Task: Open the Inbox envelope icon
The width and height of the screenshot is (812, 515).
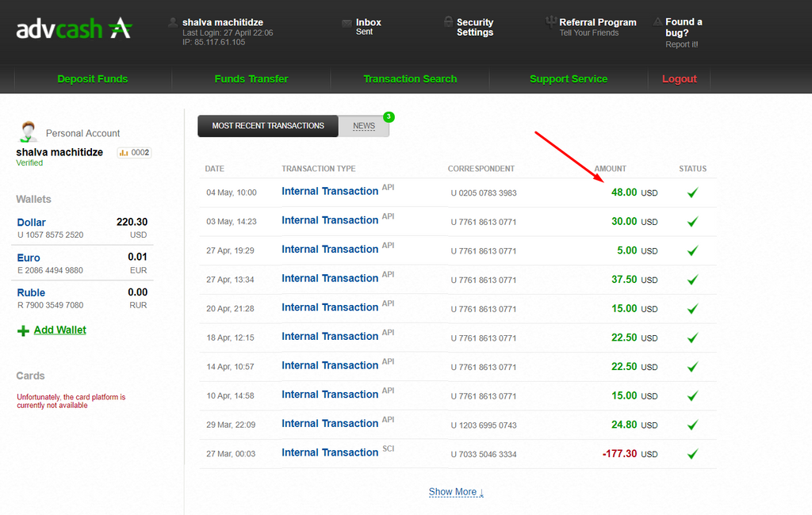Action: click(x=347, y=23)
